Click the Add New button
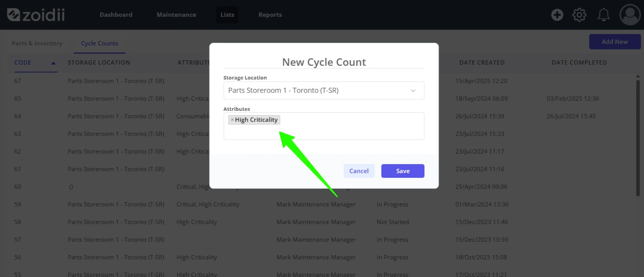This screenshot has width=644, height=277. [x=615, y=42]
